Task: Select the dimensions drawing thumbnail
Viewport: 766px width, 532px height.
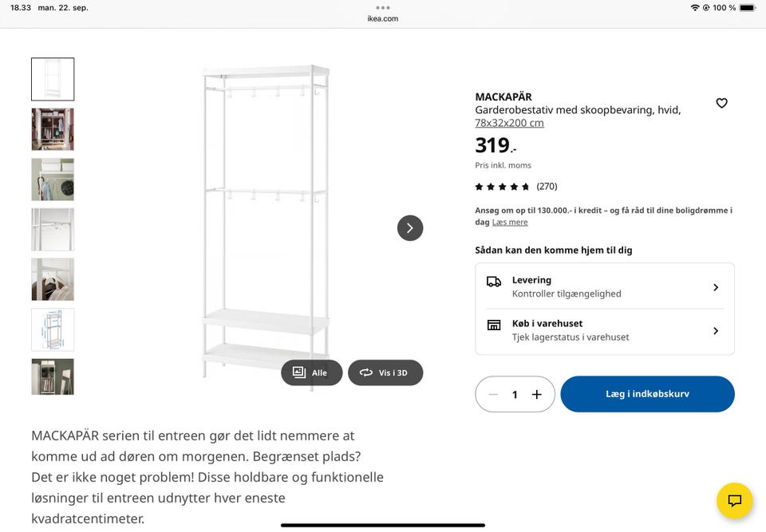Action: (53, 329)
